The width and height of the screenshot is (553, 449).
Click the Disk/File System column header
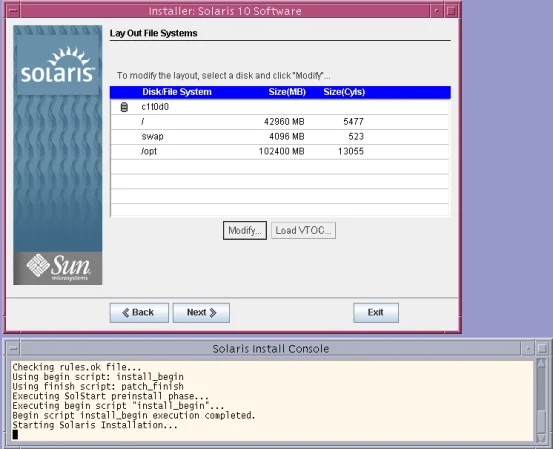pos(177,92)
